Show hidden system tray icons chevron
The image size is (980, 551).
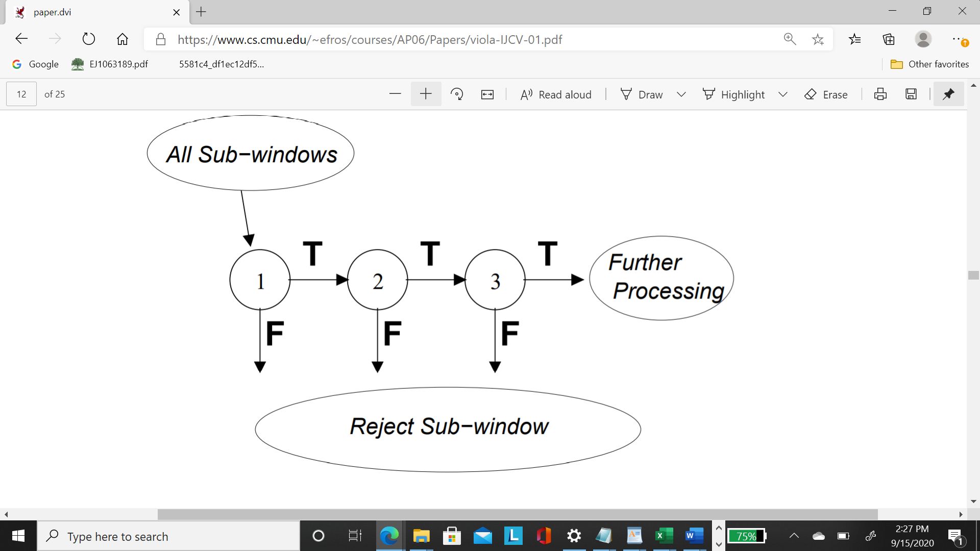[x=794, y=536]
